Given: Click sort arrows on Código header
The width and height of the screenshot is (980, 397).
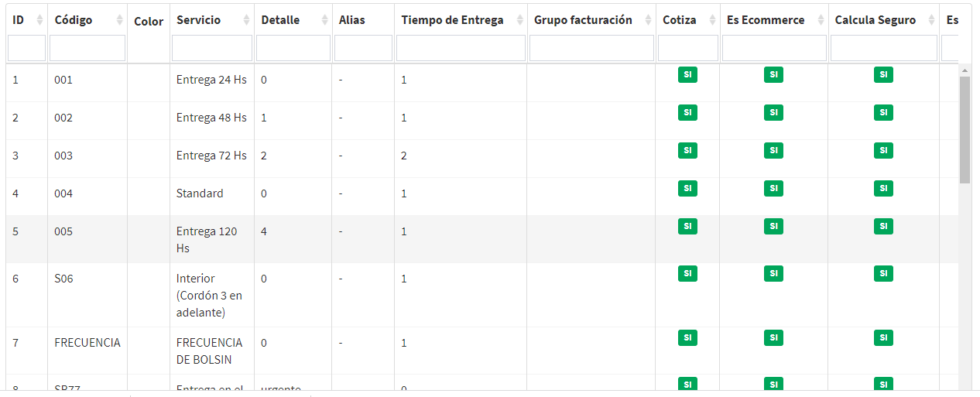Looking at the screenshot, I should 119,20.
